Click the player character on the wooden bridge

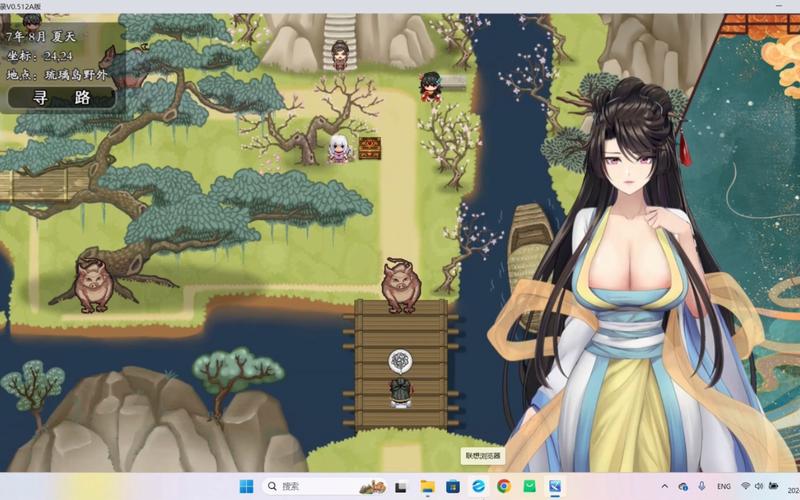pos(401,393)
